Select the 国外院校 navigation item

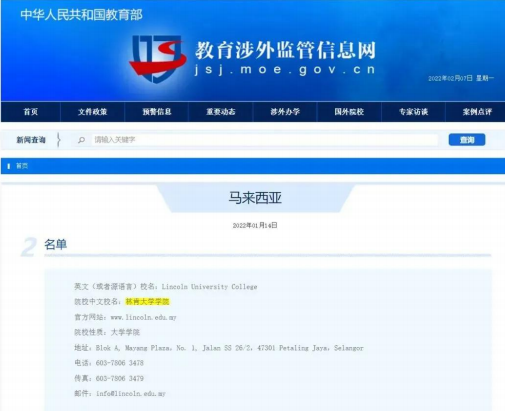click(349, 112)
